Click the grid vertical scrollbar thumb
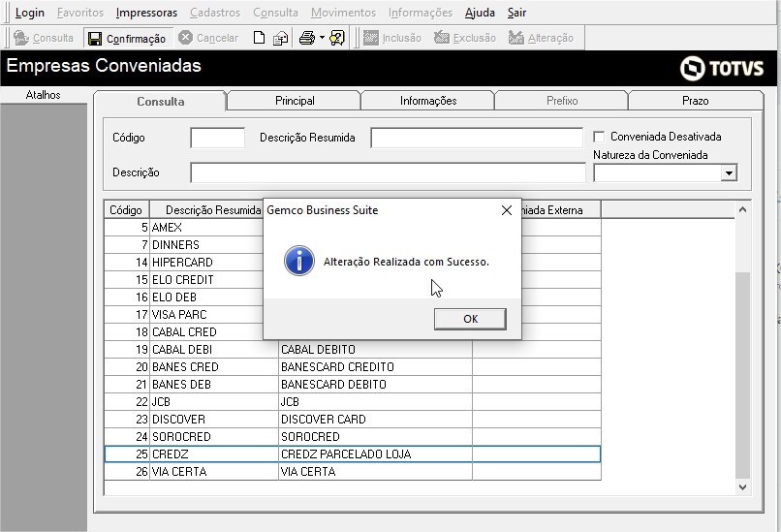This screenshot has width=781, height=532. [742, 375]
